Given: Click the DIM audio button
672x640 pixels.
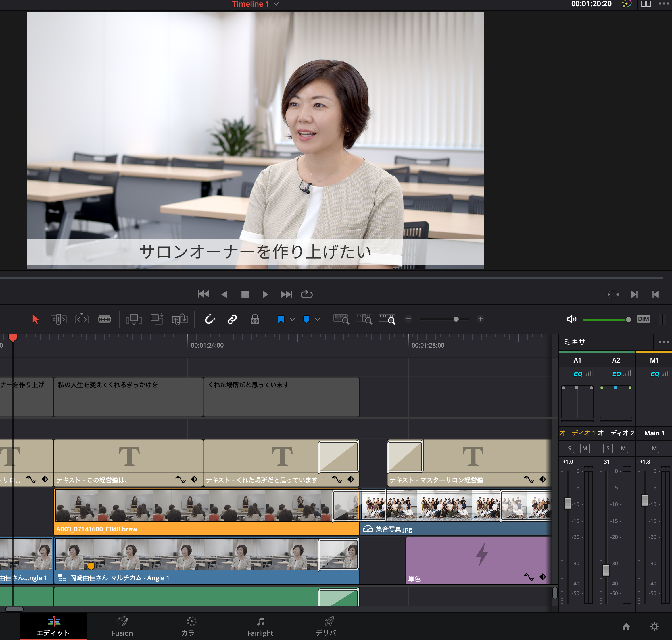Looking at the screenshot, I should 643,319.
